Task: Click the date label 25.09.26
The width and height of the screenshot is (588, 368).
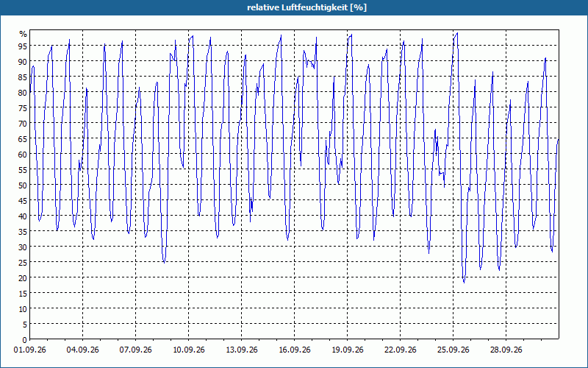Action: 453,350
